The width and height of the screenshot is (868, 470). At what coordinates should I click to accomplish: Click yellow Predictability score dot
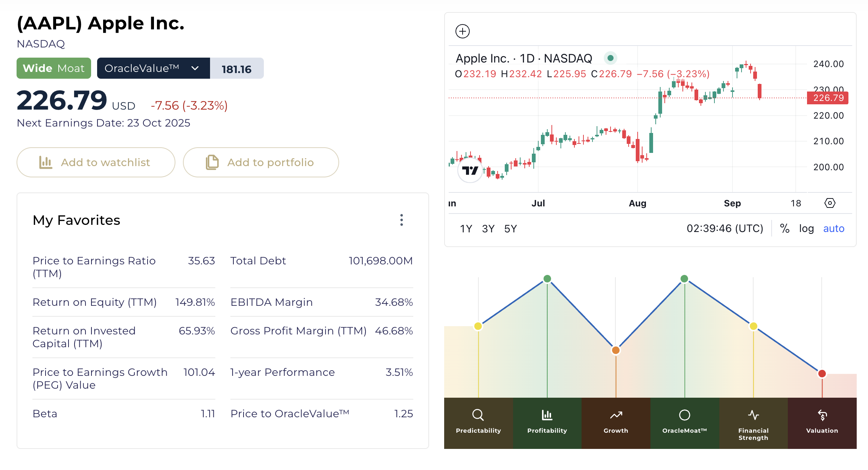click(478, 326)
